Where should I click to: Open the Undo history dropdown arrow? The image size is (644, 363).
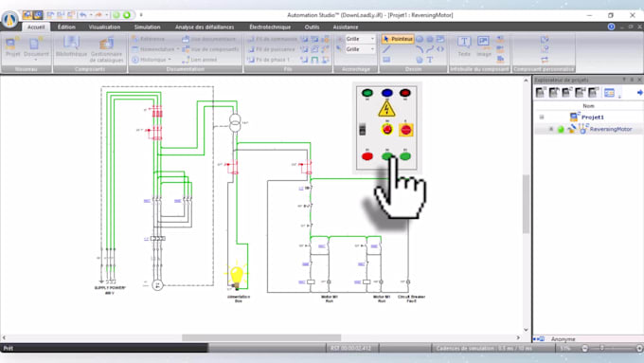tap(91, 15)
